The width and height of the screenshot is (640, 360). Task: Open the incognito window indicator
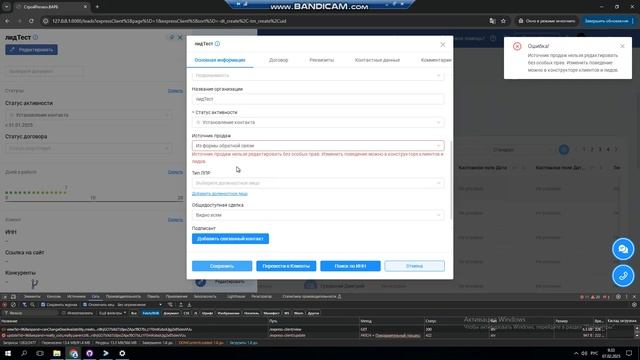click(547, 21)
